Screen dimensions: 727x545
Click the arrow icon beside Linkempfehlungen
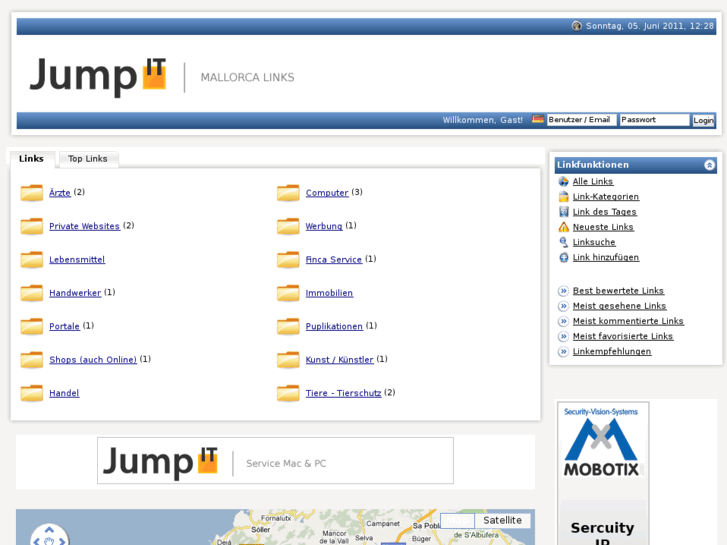[563, 352]
